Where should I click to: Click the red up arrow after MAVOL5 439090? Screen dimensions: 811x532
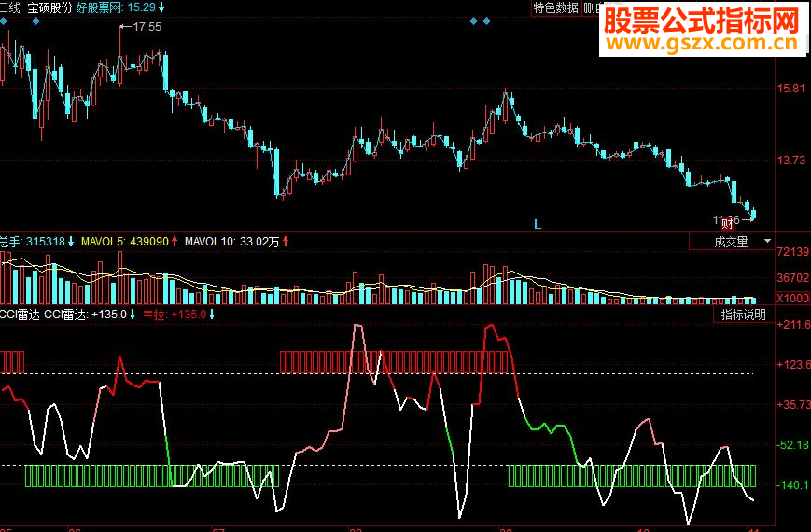(x=175, y=242)
